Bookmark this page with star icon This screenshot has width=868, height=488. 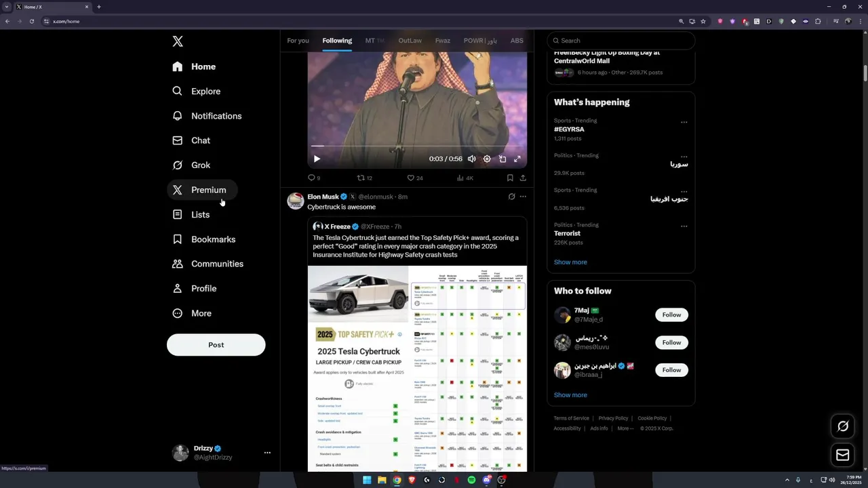[x=703, y=21]
